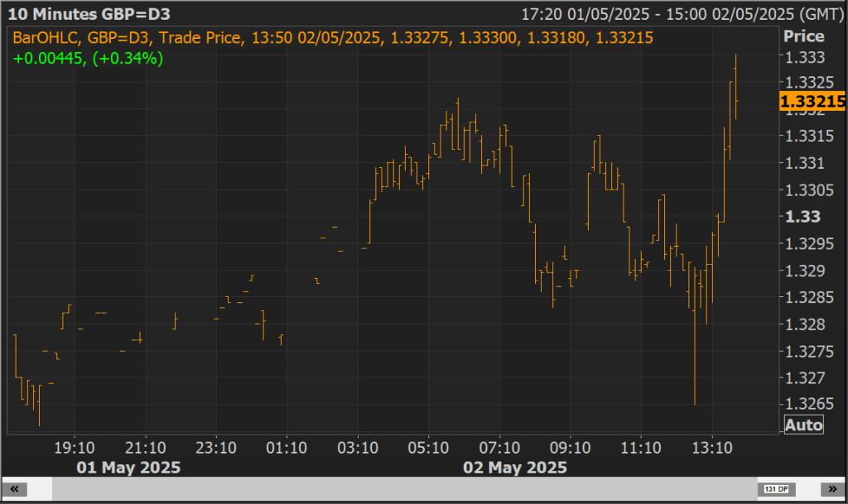Click the 19:10 time axis label

pos(74,448)
